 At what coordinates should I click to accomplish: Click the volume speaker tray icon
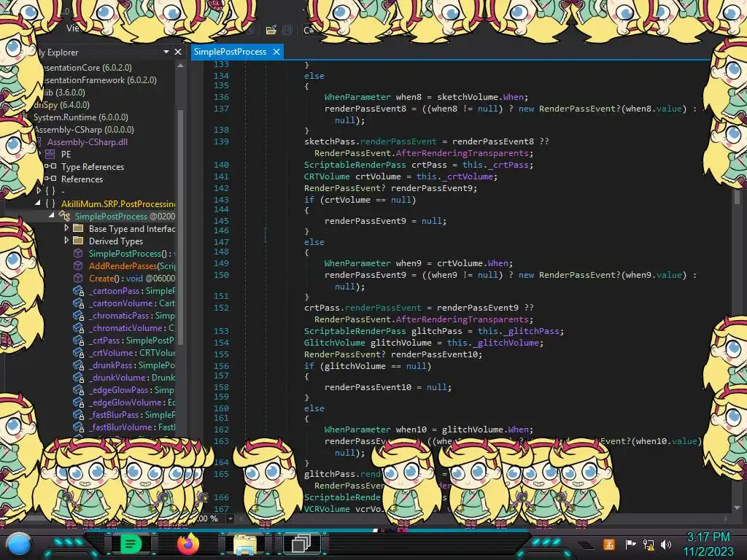[666, 544]
